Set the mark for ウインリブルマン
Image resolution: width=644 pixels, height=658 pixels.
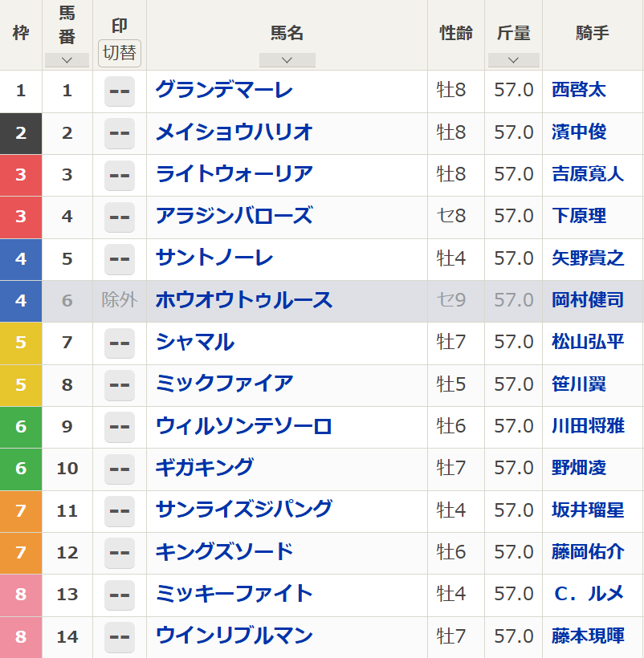click(120, 636)
